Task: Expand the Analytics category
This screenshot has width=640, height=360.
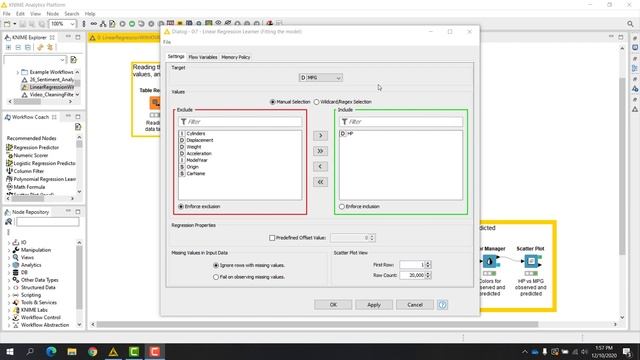Action: (9, 265)
